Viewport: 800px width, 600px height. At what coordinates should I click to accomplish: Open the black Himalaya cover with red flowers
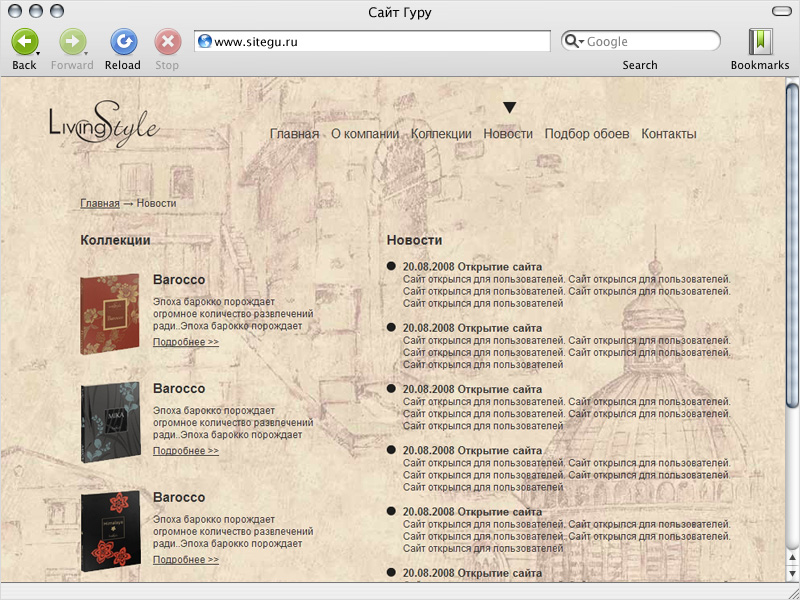coord(110,531)
